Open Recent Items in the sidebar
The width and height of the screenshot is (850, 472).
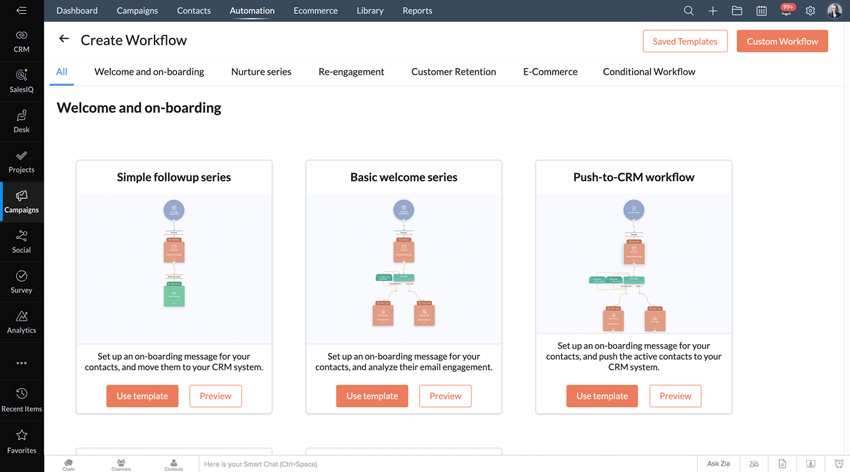pos(21,398)
